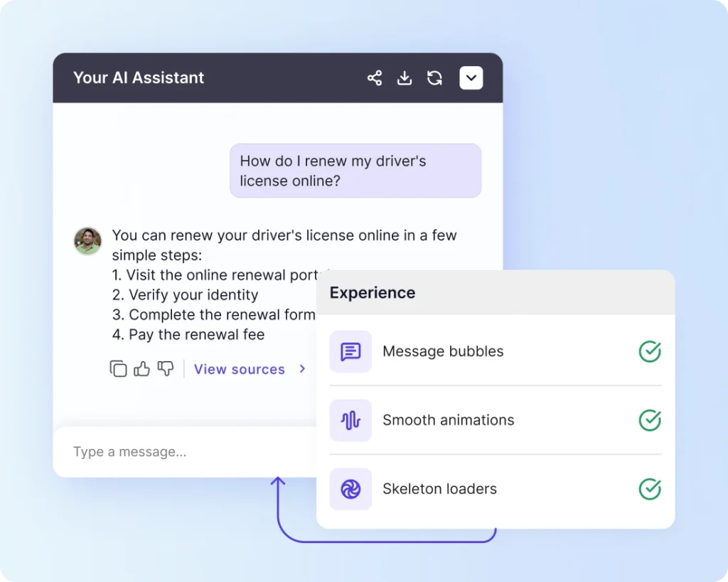Collapse the assistant with the chevron button
This screenshot has height=582, width=728.
[471, 78]
